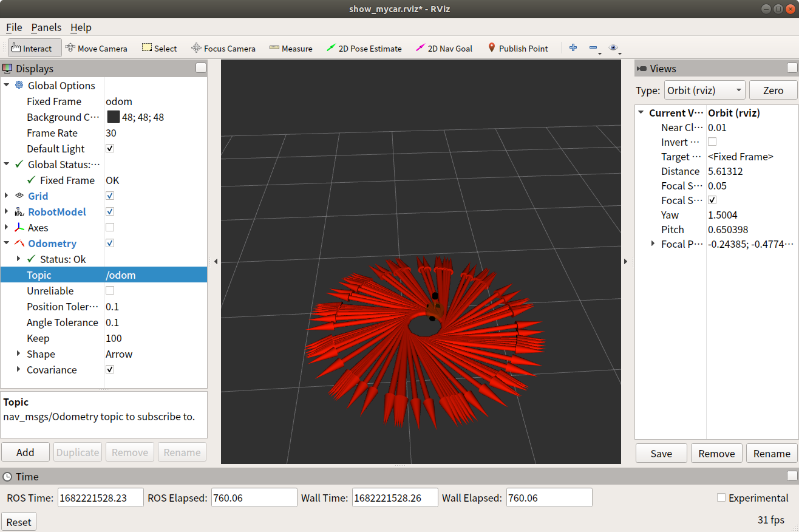
Task: Expand the Covariance property
Action: tap(19, 370)
